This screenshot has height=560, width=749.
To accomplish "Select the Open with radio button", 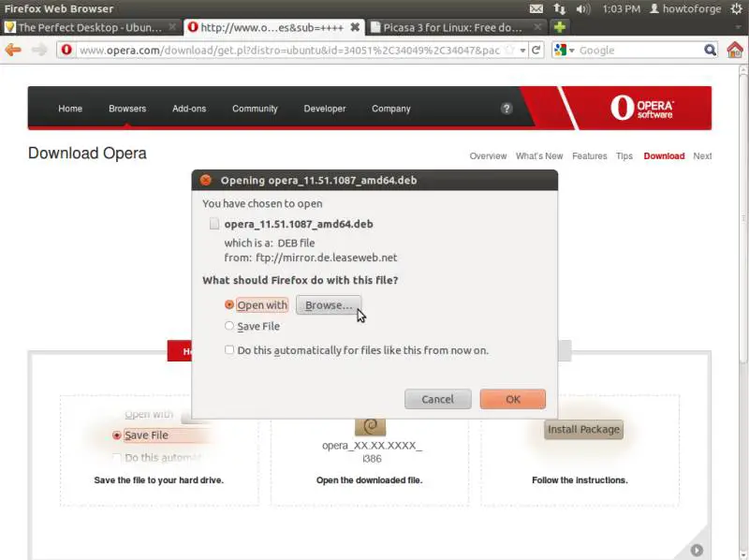I will (x=229, y=304).
